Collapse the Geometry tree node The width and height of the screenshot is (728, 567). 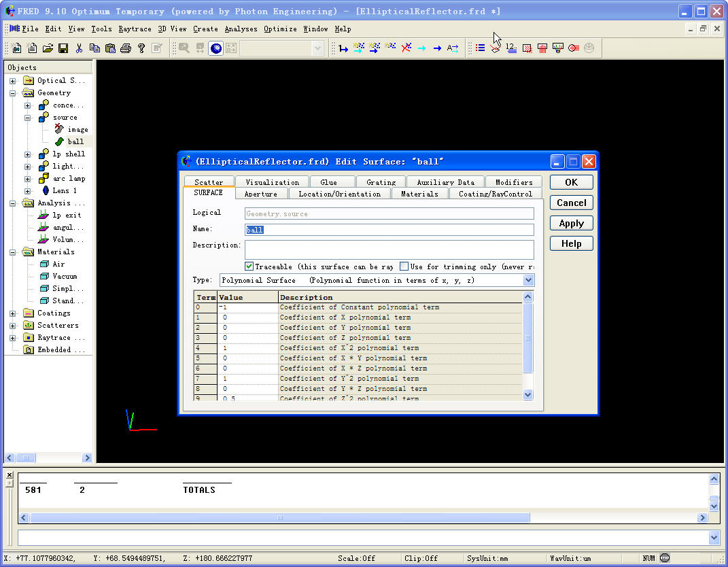click(12, 93)
